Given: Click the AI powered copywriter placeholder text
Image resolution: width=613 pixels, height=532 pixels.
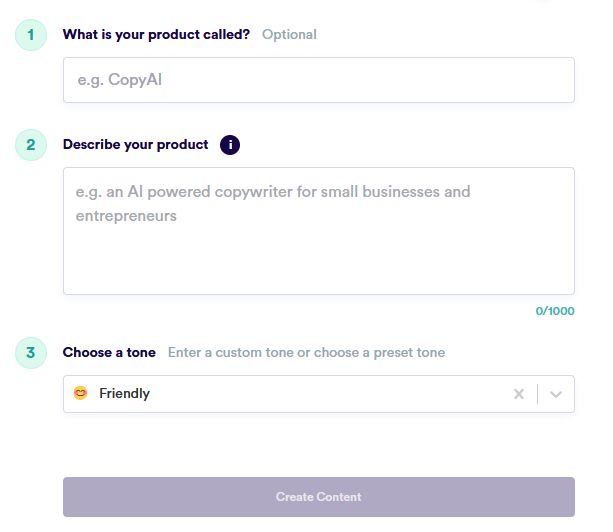Looking at the screenshot, I should [x=273, y=204].
